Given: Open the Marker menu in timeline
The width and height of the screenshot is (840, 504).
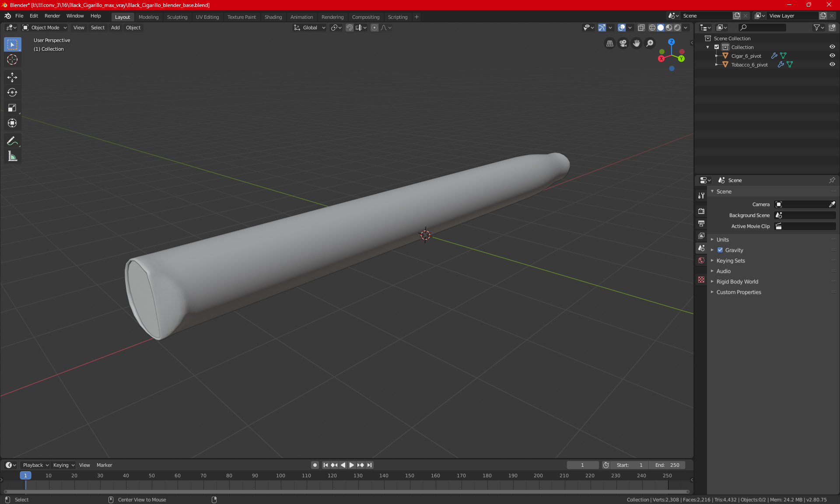Looking at the screenshot, I should (x=104, y=465).
